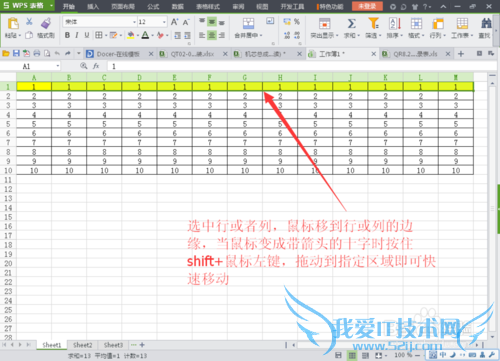Click the Help question mark button

click(425, 6)
